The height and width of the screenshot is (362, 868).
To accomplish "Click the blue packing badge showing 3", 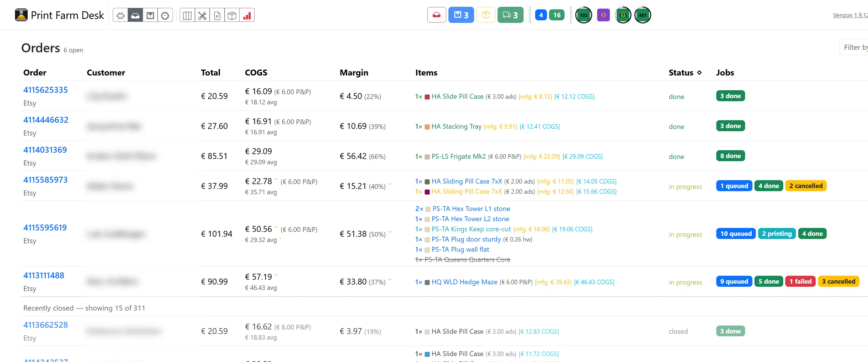I will click(x=461, y=15).
